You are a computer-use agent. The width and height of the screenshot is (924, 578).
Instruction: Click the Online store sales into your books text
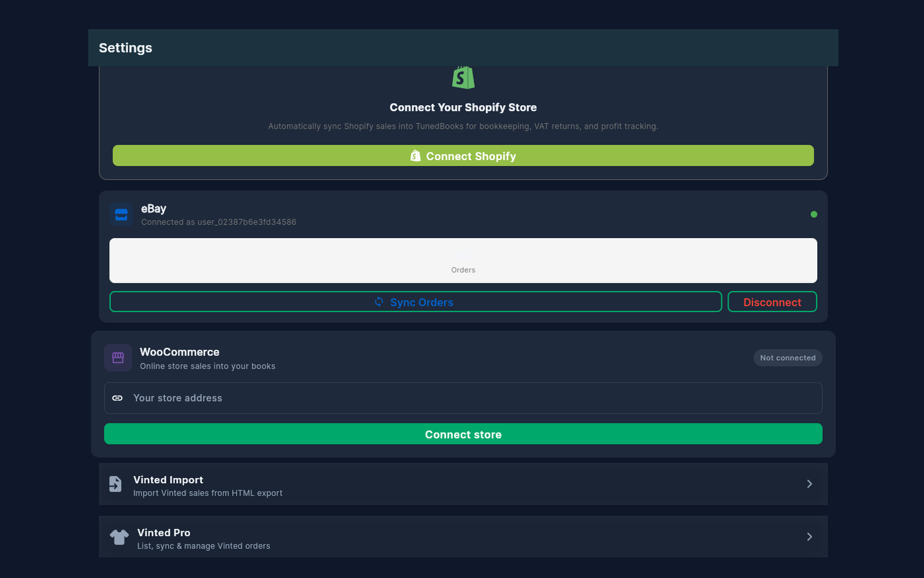207,366
